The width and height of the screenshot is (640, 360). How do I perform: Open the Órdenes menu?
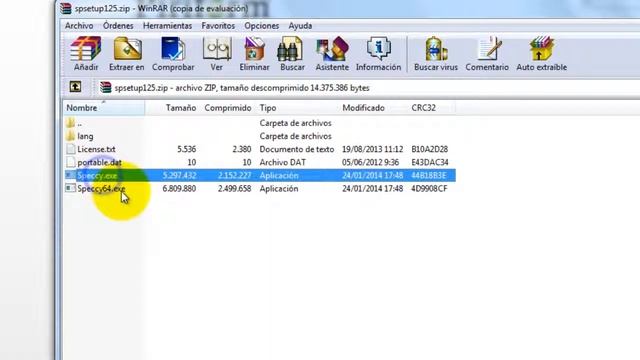(118, 26)
